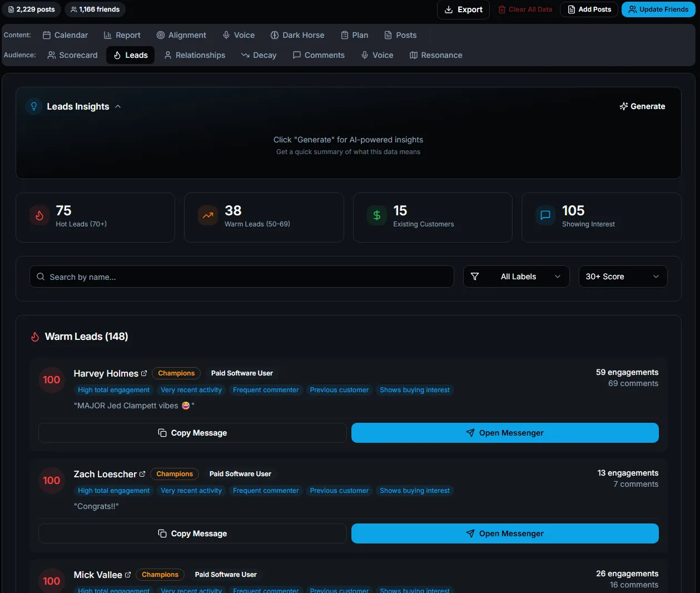Click the Showing Interest chat icon
This screenshot has height=593, width=700.
tap(545, 215)
